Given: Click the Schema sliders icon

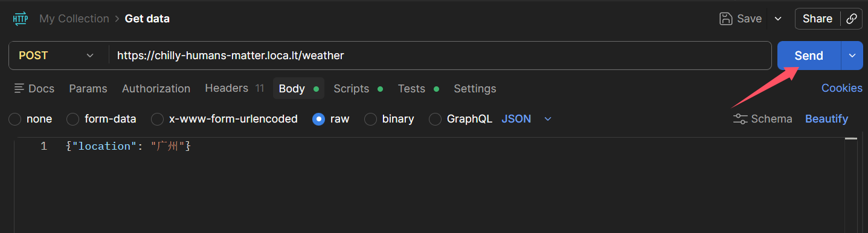Looking at the screenshot, I should (740, 119).
